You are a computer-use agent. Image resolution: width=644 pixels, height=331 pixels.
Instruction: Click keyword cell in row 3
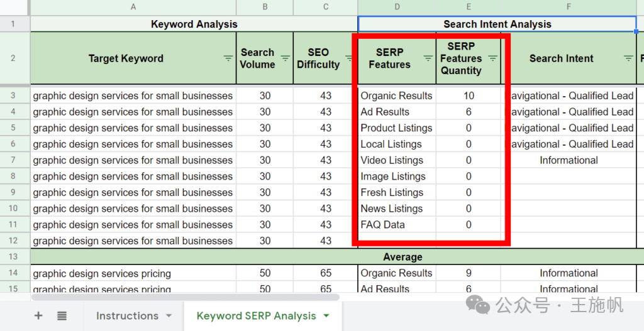tap(133, 95)
